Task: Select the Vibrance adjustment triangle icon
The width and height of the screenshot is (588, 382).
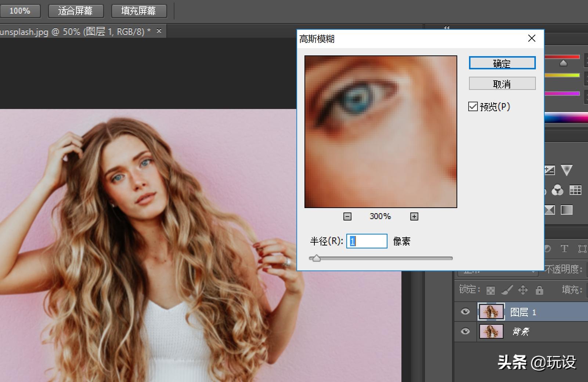Action: [x=566, y=170]
